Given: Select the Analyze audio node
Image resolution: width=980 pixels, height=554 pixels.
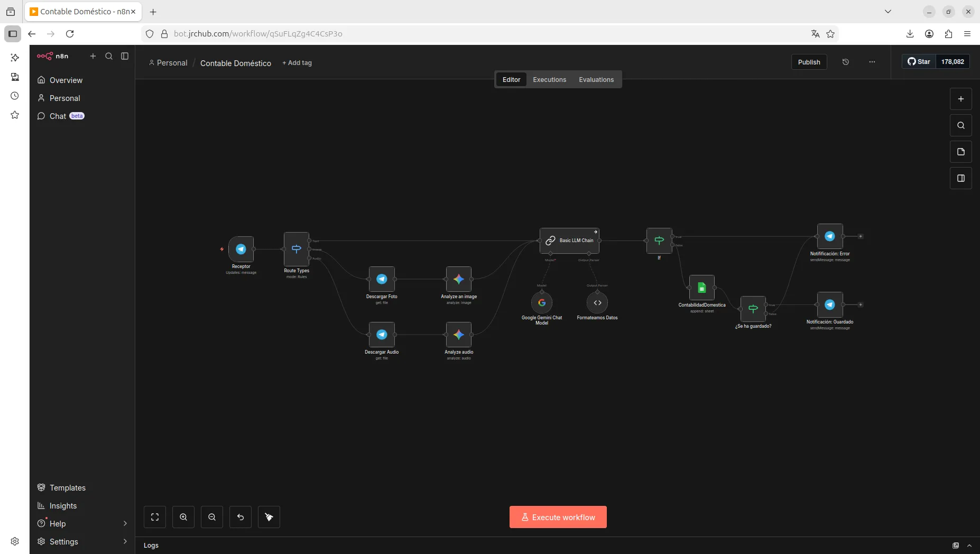Looking at the screenshot, I should click(x=459, y=335).
